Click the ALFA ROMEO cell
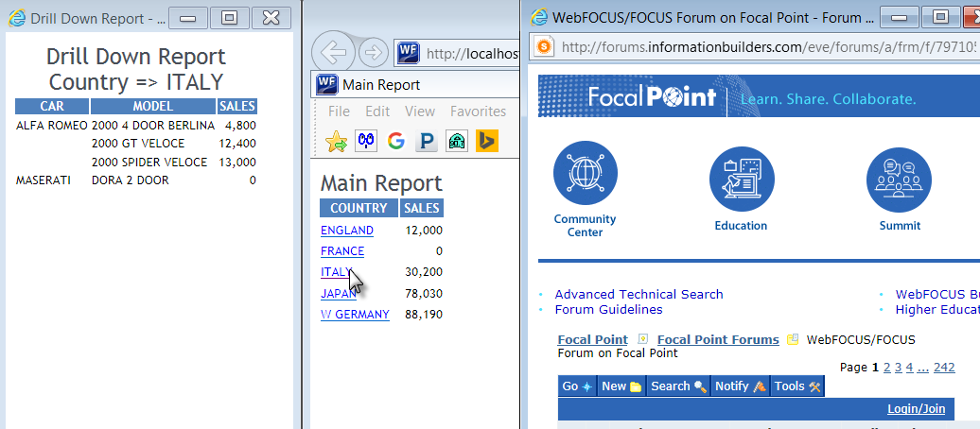Screen dimensions: 980x429 point(52,126)
